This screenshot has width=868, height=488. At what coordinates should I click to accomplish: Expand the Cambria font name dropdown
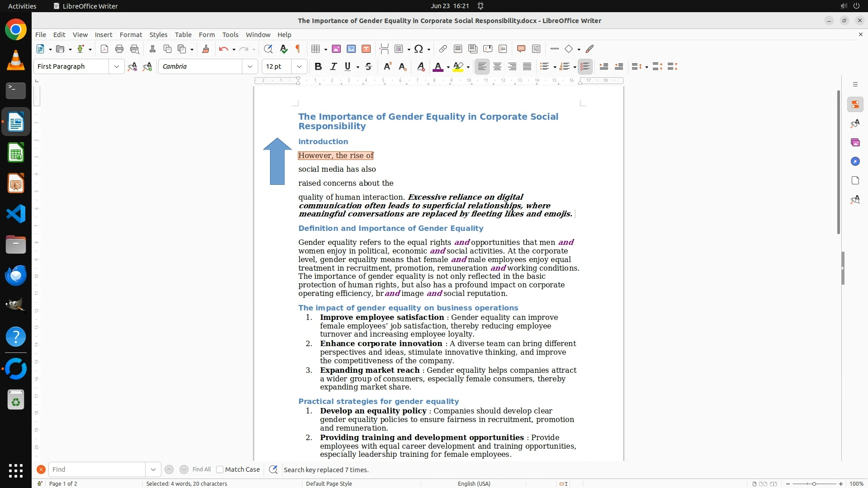tap(250, 66)
